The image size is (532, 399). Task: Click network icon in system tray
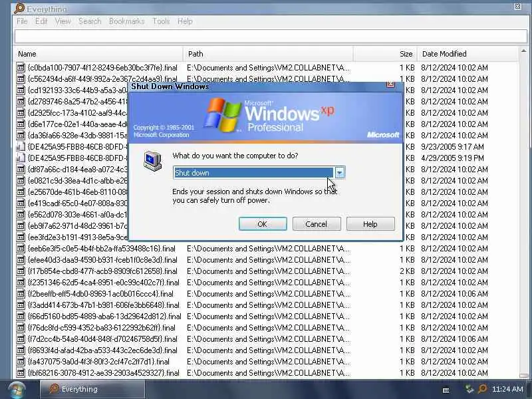coord(469,389)
